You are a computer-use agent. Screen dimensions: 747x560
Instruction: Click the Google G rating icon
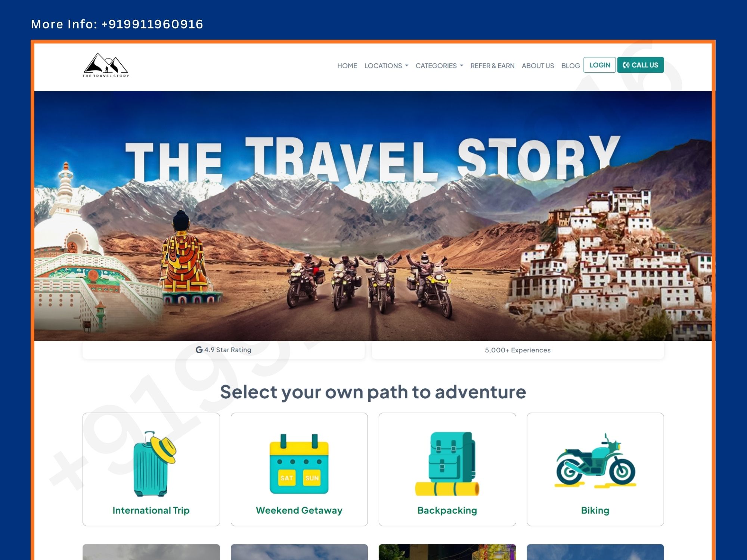[199, 350]
